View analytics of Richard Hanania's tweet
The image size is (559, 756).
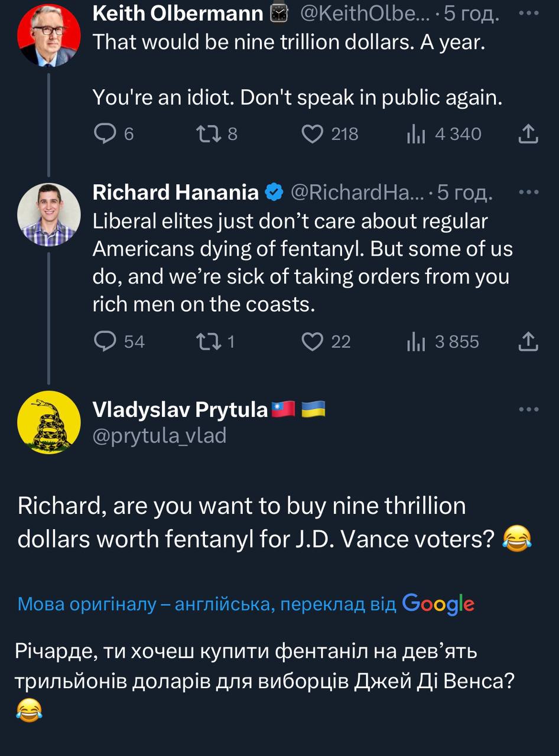(416, 342)
